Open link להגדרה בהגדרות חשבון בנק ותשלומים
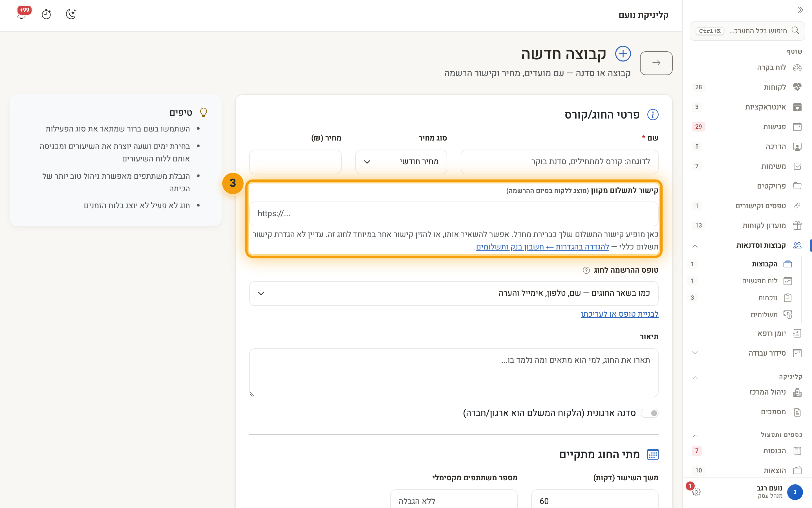Viewport: 812px width, 508px height. (542, 247)
